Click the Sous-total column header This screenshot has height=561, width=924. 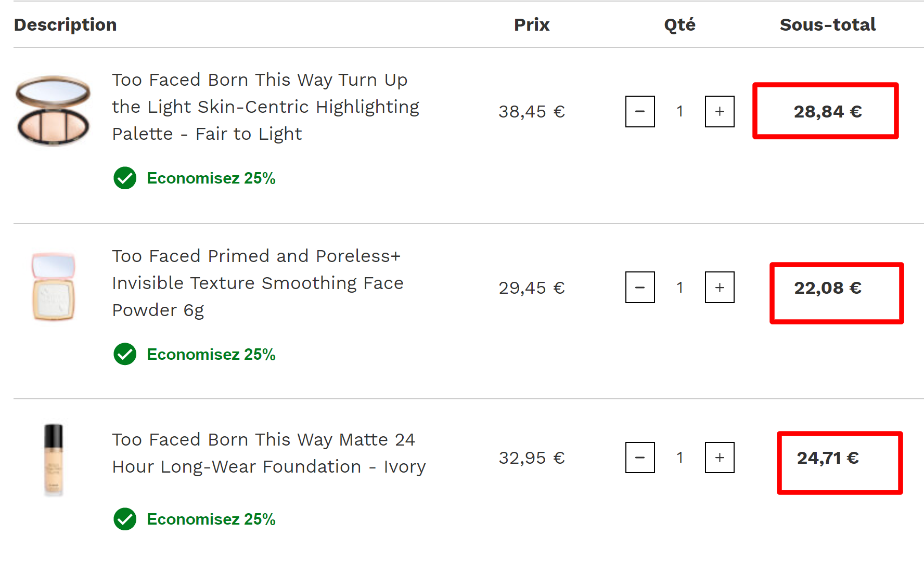[x=827, y=24]
